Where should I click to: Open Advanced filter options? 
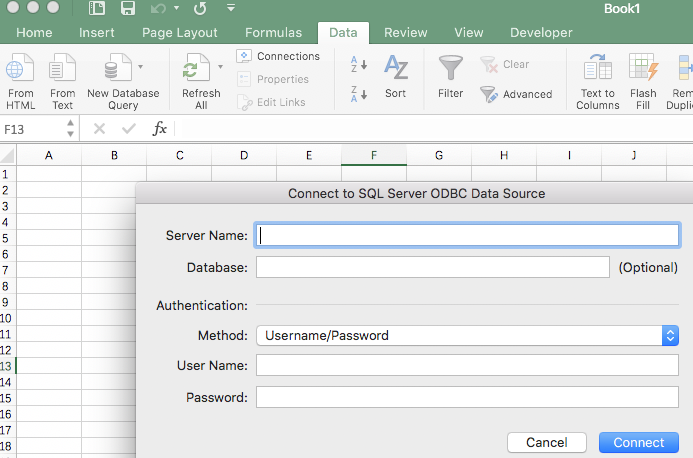516,94
